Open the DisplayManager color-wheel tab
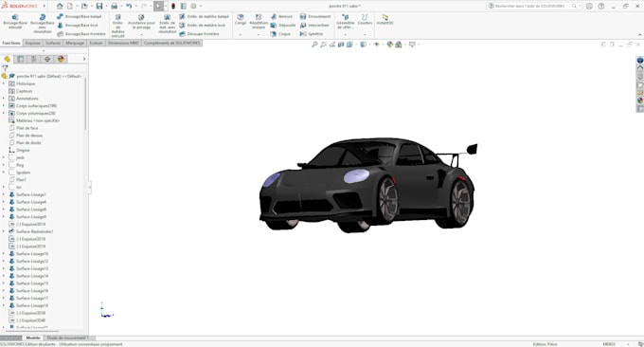The image size is (644, 347). 61,59
